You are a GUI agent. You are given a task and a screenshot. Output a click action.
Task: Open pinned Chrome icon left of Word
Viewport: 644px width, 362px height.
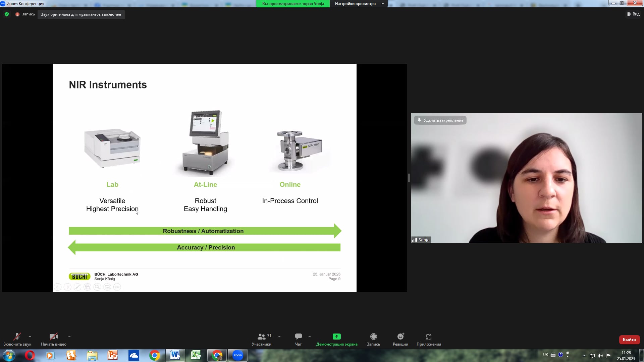(x=154, y=355)
